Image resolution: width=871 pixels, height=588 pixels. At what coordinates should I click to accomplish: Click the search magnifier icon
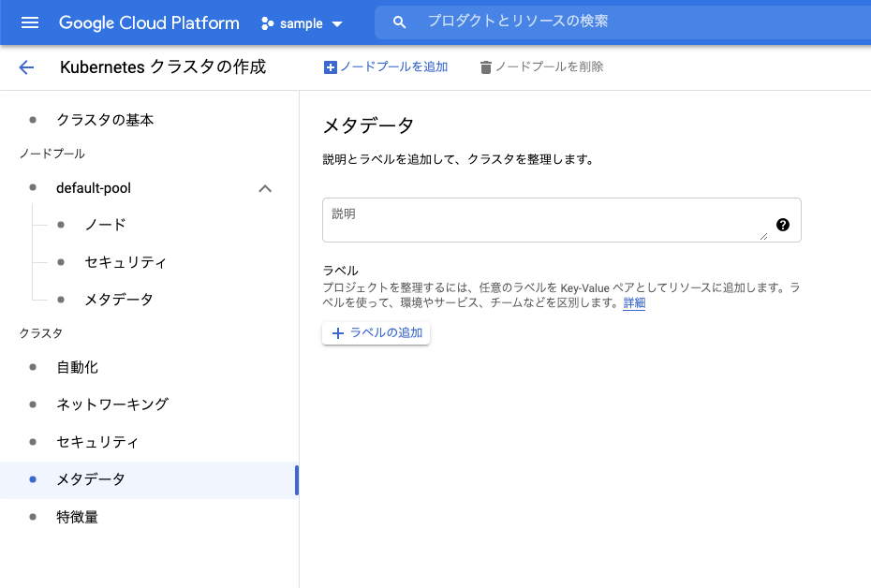click(399, 22)
